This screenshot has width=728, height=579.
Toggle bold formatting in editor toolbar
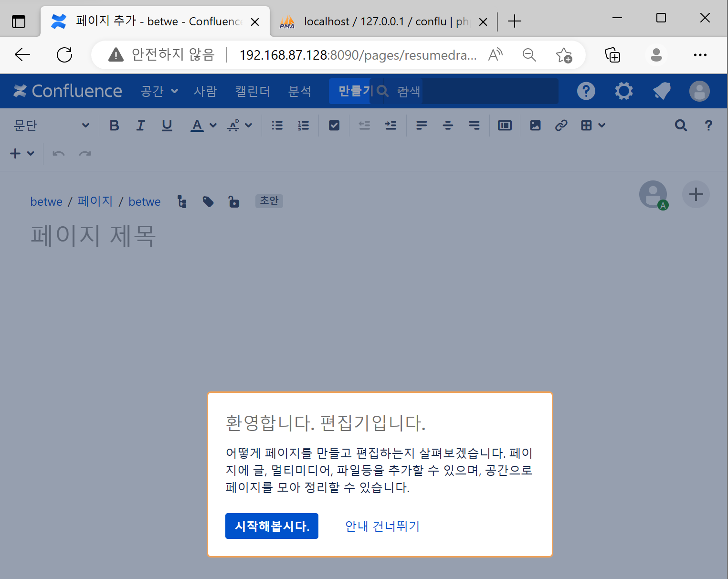pyautogui.click(x=114, y=126)
